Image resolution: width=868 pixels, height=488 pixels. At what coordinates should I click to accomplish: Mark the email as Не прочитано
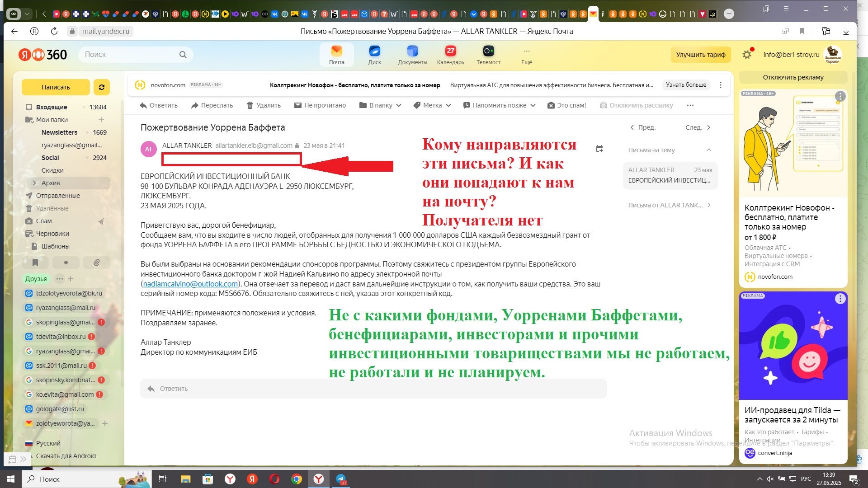[320, 105]
